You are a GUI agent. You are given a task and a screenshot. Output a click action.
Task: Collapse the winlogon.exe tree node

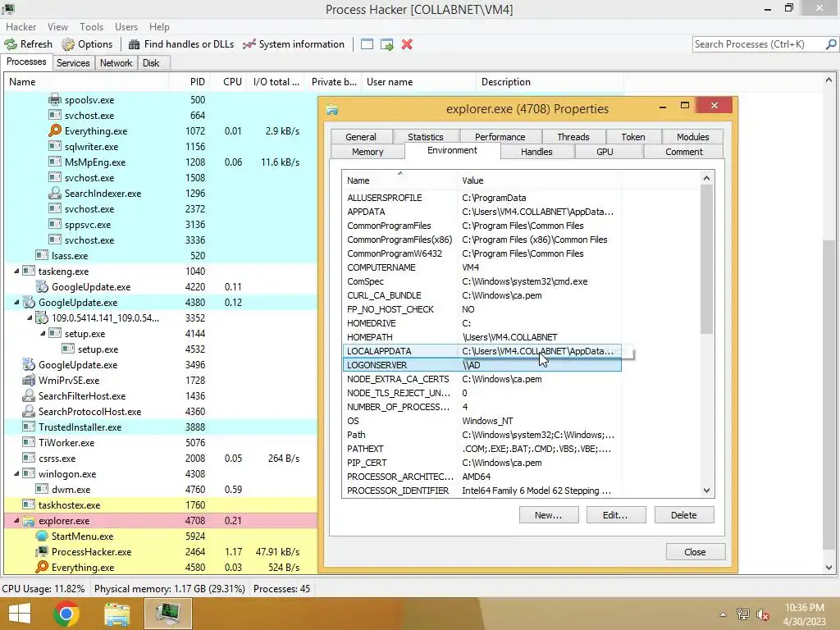click(x=16, y=473)
